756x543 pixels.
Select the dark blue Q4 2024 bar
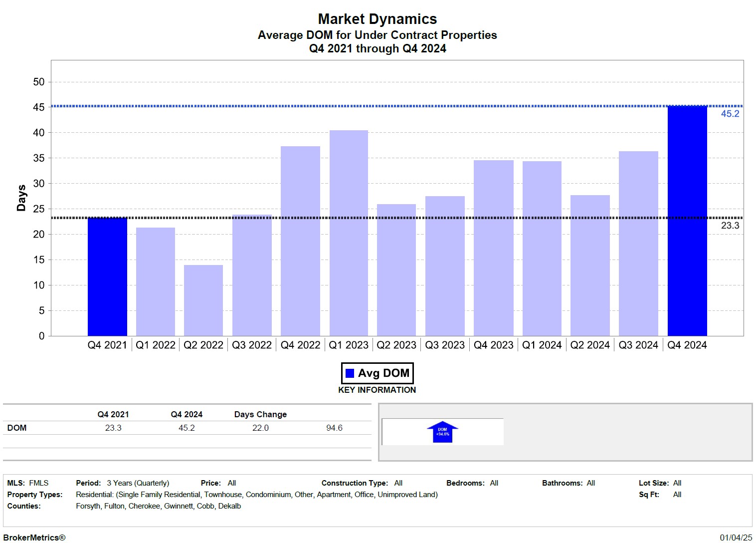pyautogui.click(x=687, y=221)
